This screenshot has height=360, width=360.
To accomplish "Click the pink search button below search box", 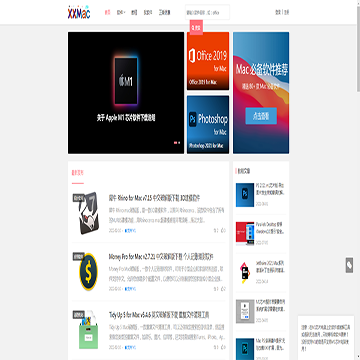I will [196, 29].
